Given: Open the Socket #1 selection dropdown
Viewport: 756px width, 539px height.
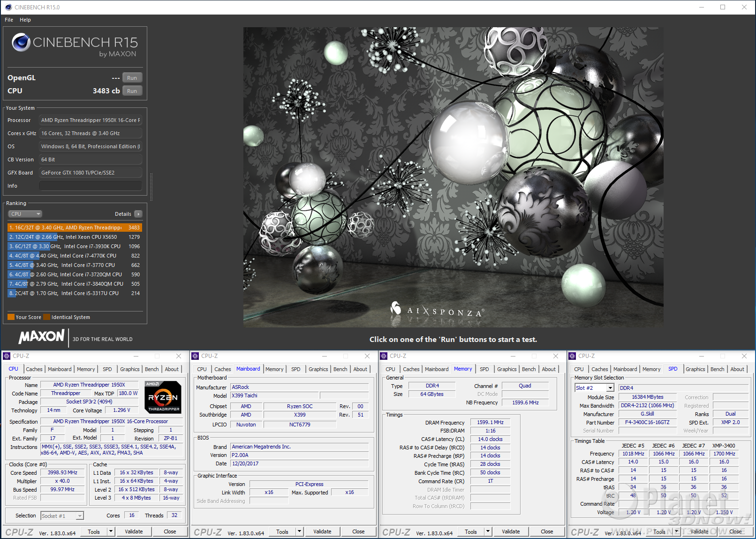Looking at the screenshot, I should pos(62,516).
